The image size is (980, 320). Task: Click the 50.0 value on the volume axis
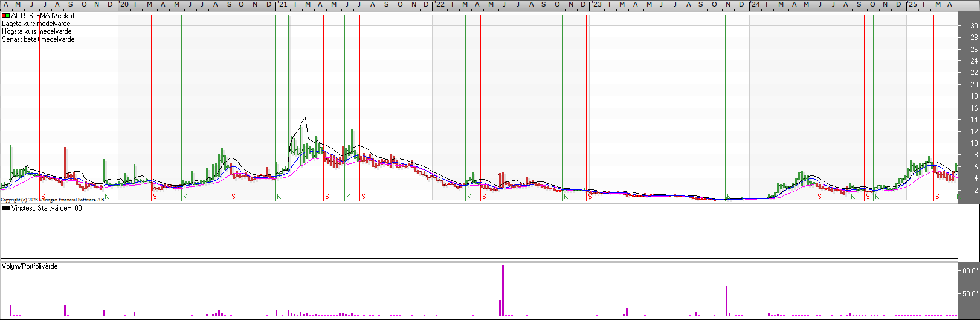[970, 294]
